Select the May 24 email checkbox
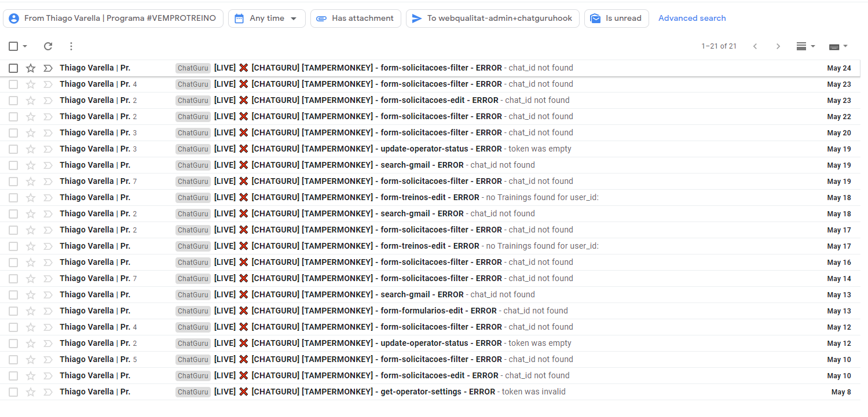Image resolution: width=868 pixels, height=417 pixels. click(13, 68)
